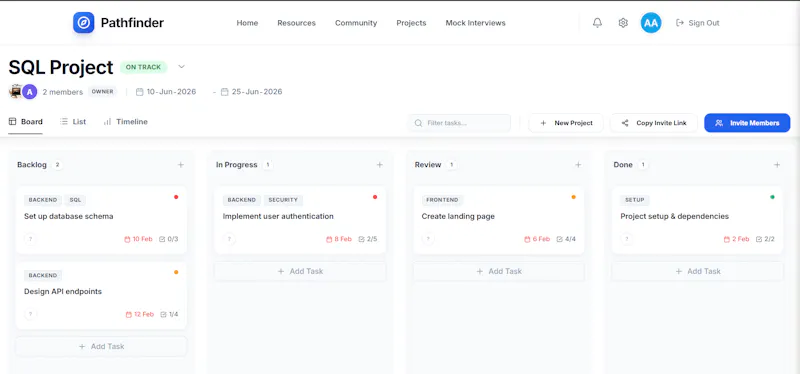Image resolution: width=800 pixels, height=374 pixels.
Task: Click the Sign Out link
Action: pyautogui.click(x=697, y=23)
